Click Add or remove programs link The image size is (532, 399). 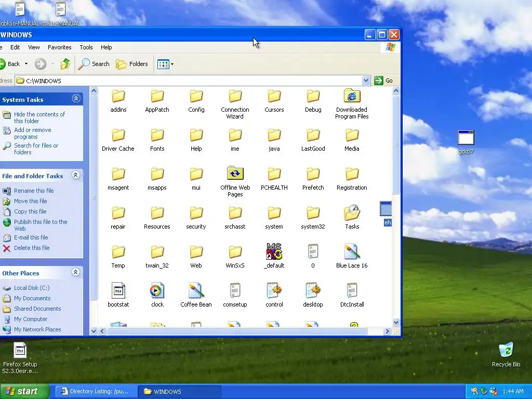click(33, 134)
